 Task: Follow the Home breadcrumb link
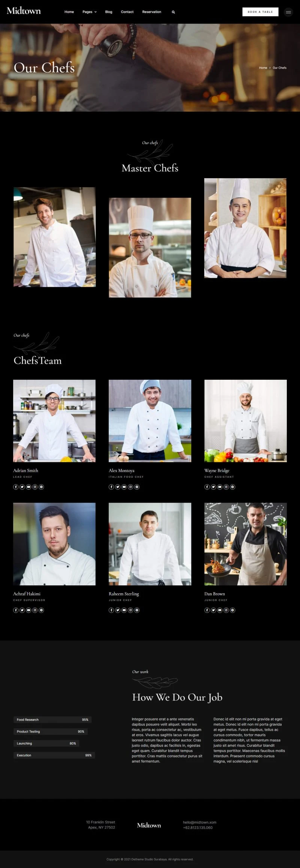point(263,68)
